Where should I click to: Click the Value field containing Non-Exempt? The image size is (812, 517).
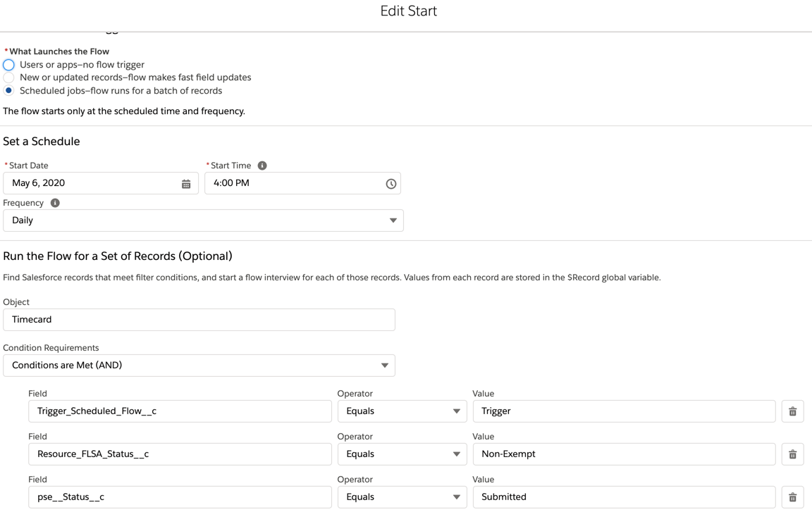[x=624, y=454]
